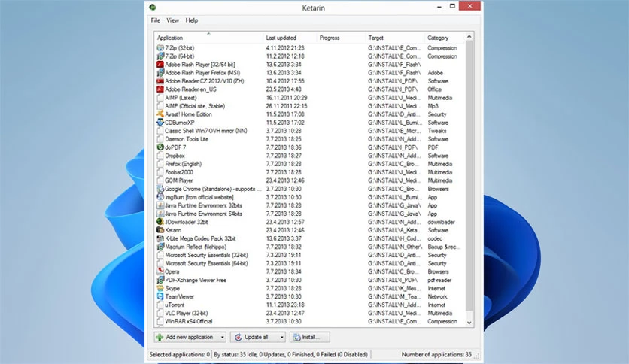
Task: Select the Firefox (English) row
Action: click(x=310, y=164)
